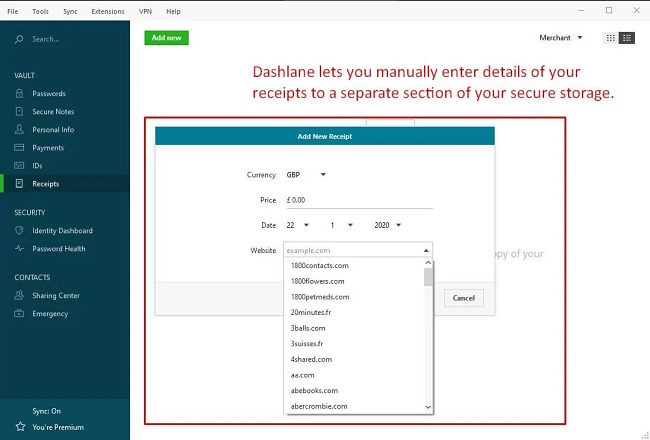Cancel the Add New Receipt dialog
The width and height of the screenshot is (650, 440).
click(x=463, y=298)
